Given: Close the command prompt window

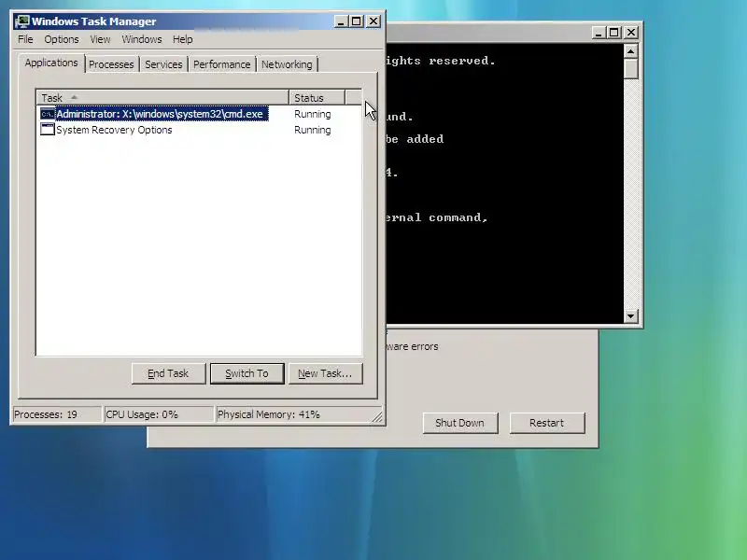Looking at the screenshot, I should tap(631, 33).
